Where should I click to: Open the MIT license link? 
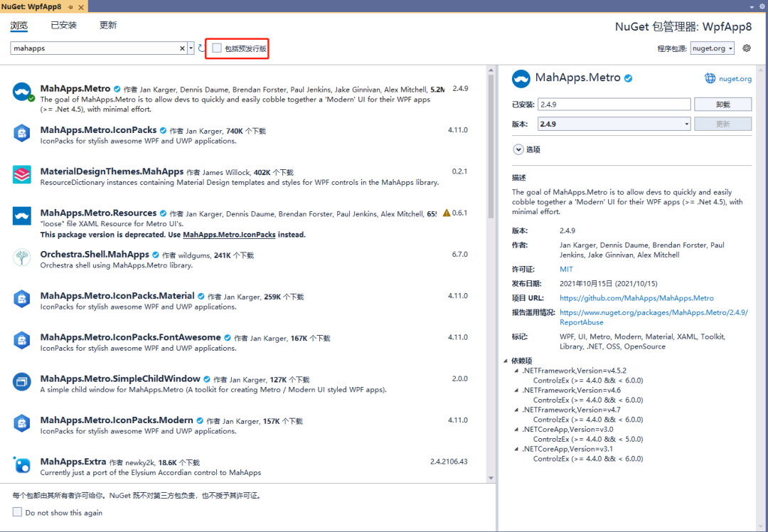coord(566,269)
